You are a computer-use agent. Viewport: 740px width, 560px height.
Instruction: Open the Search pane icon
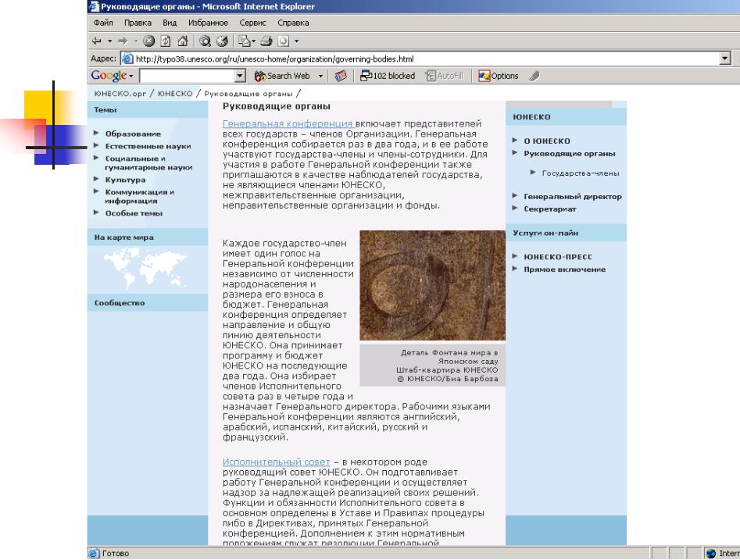(x=205, y=41)
